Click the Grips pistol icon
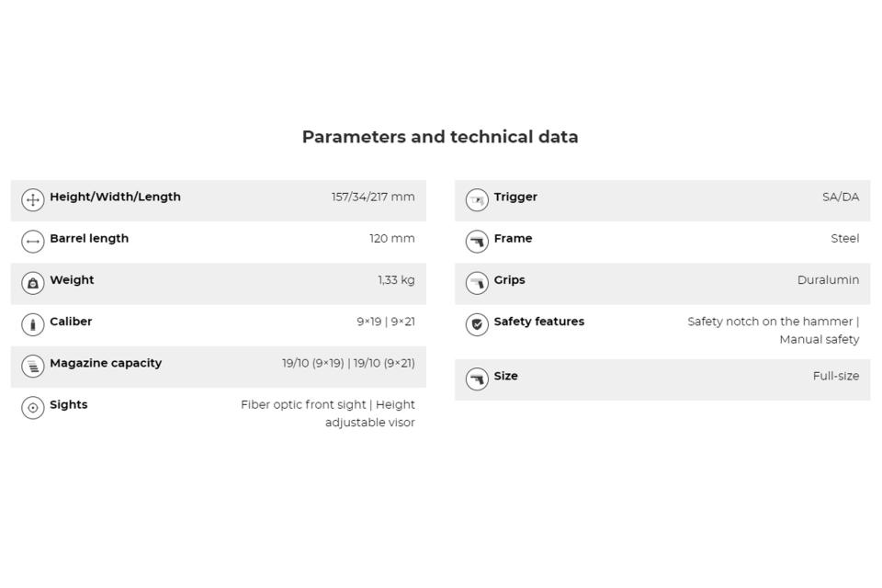 [477, 283]
